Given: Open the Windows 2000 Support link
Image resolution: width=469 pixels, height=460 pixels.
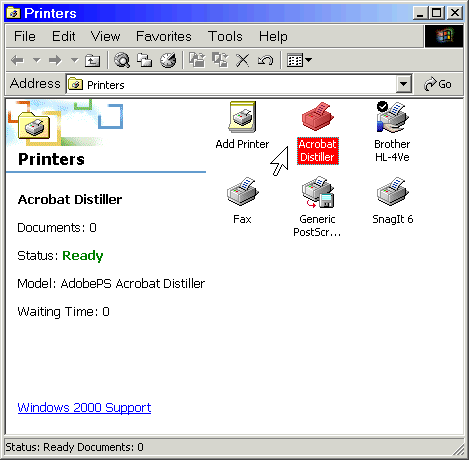Looking at the screenshot, I should pos(84,408).
